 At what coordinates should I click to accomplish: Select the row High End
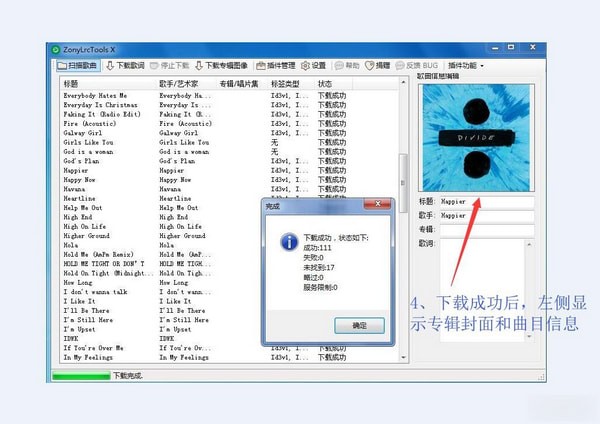[161, 217]
